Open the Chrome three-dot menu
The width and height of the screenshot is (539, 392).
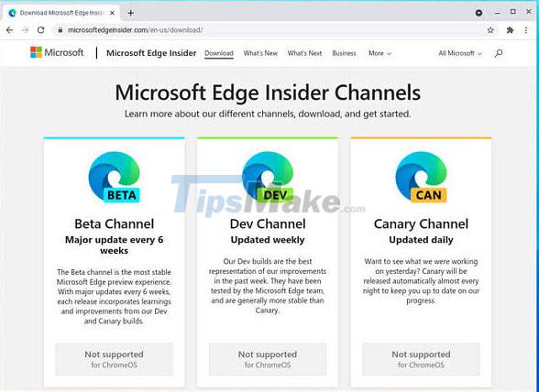[x=526, y=30]
